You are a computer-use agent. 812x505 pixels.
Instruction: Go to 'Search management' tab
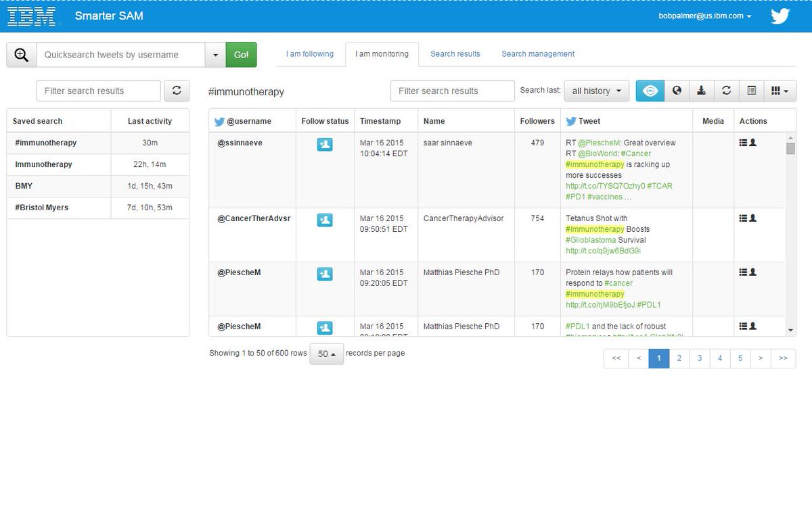click(538, 54)
